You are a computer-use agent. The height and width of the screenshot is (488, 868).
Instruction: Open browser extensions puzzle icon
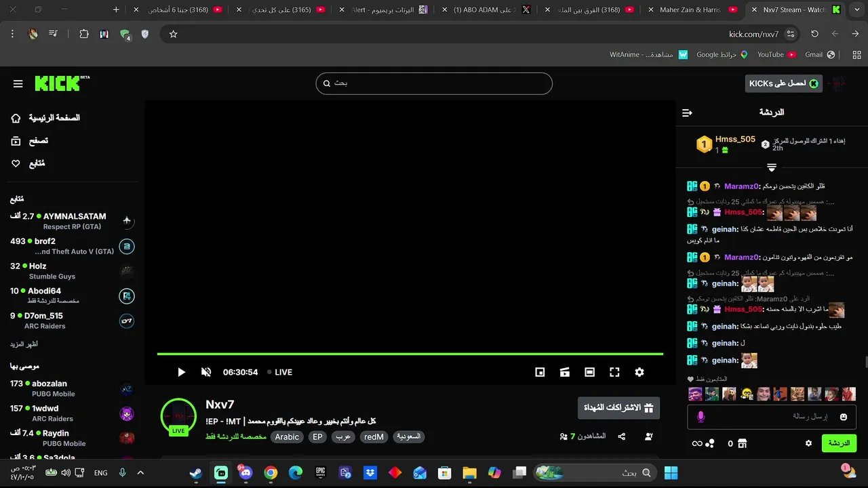pos(84,34)
